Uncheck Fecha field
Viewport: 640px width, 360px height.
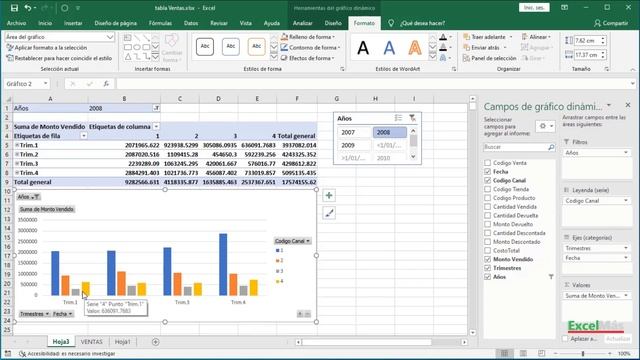[487, 172]
